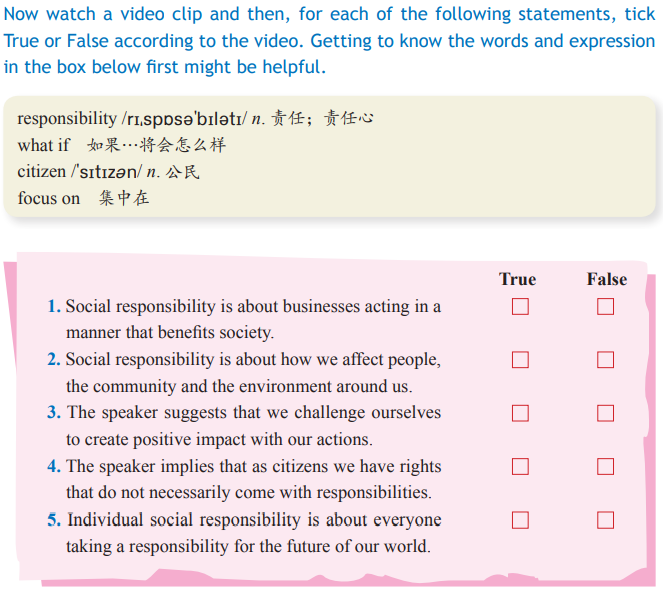Mark statement 2 as False
Viewport: 663px width, 589px height.
click(605, 360)
